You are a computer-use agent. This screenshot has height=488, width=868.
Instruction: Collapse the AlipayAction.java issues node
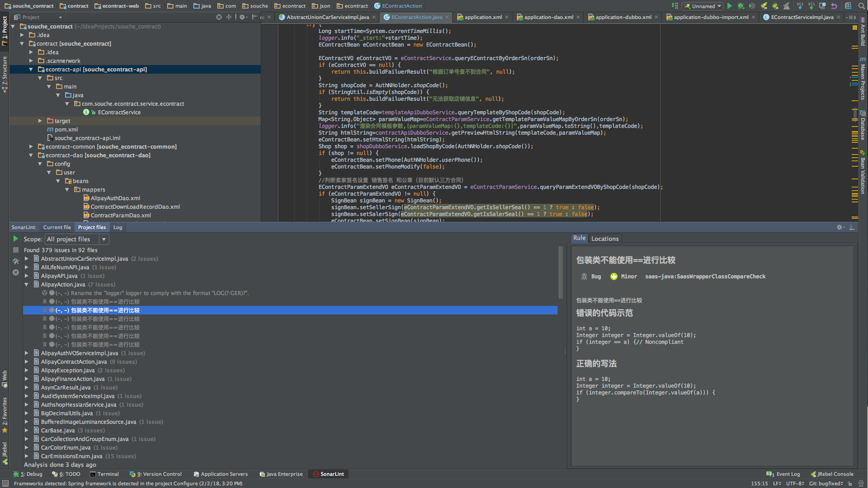26,285
